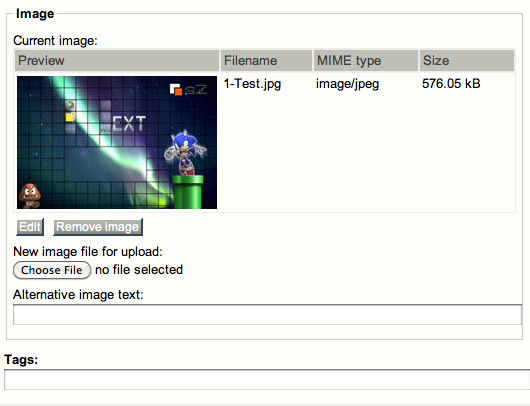The image size is (530, 406).
Task: Click into the Tags input field
Action: pyautogui.click(x=267, y=379)
